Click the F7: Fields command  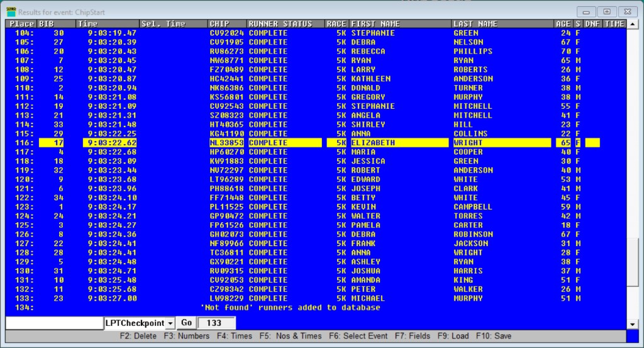[413, 336]
